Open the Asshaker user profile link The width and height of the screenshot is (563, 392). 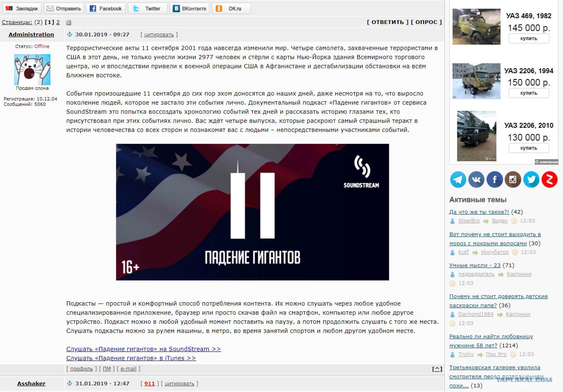(x=31, y=383)
